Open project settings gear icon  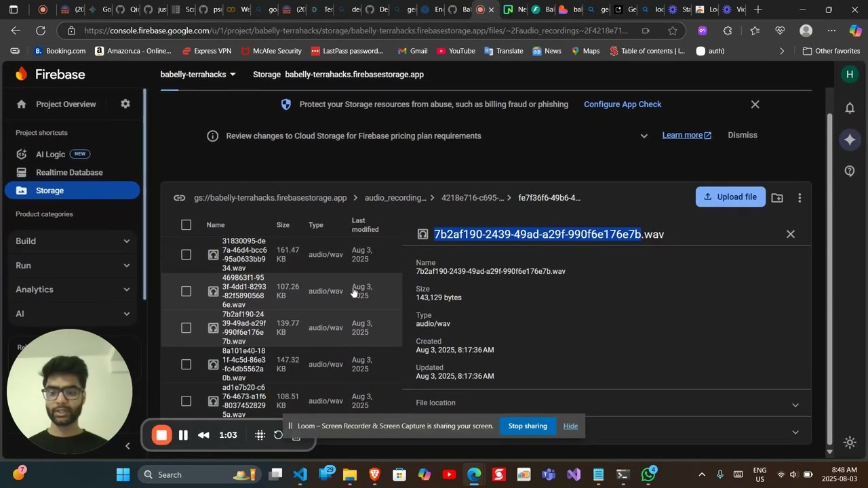pyautogui.click(x=125, y=104)
